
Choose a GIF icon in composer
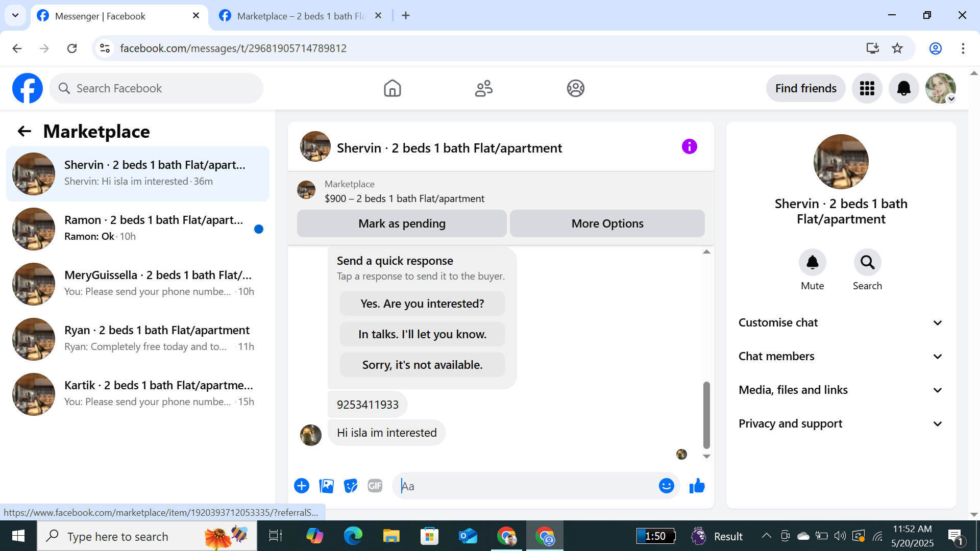375,486
